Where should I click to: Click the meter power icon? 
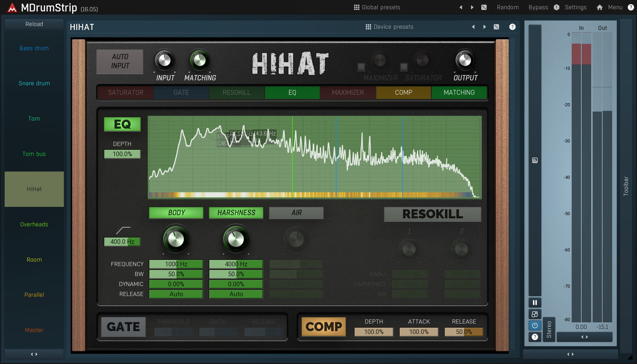(x=535, y=325)
